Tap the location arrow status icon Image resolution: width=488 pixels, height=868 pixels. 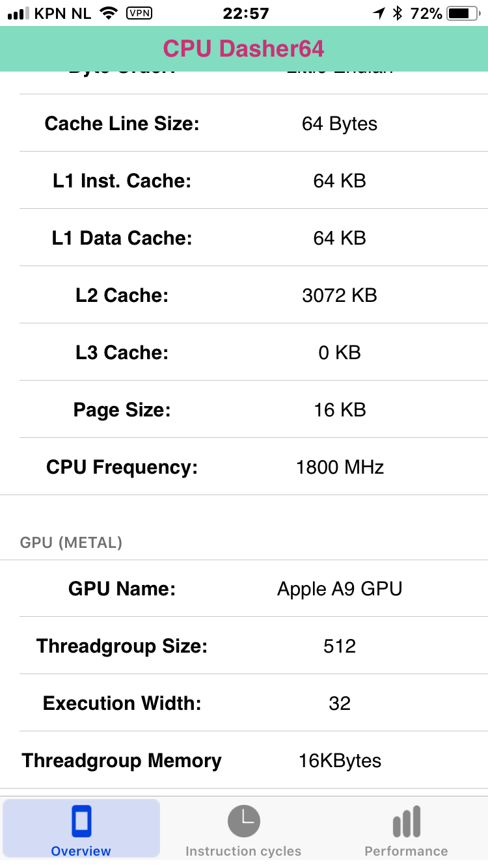pos(379,13)
